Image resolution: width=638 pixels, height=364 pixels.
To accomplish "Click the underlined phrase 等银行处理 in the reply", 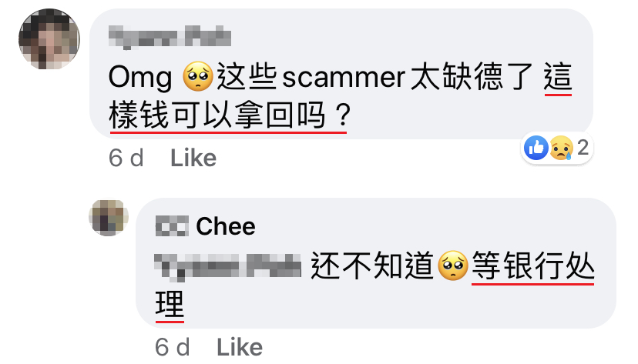I will pyautogui.click(x=533, y=265).
